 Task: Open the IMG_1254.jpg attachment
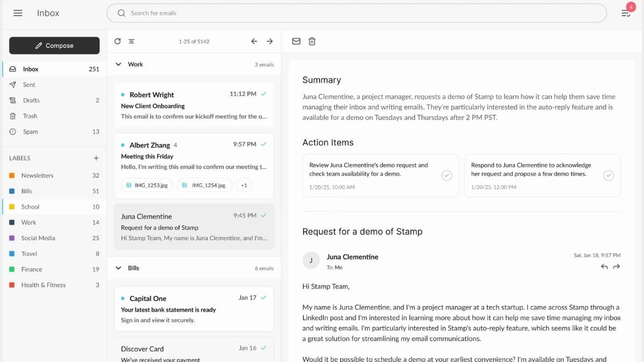tap(204, 185)
